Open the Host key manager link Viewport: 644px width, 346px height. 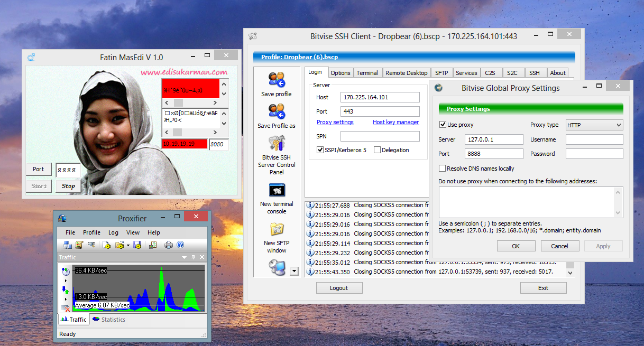pos(395,122)
